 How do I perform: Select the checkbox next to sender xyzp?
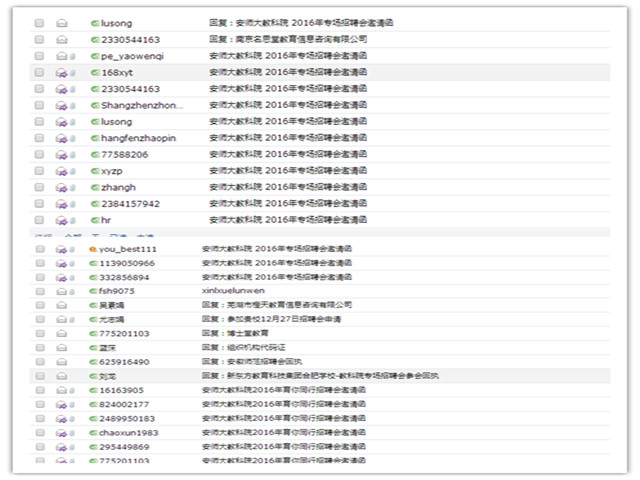[39, 171]
